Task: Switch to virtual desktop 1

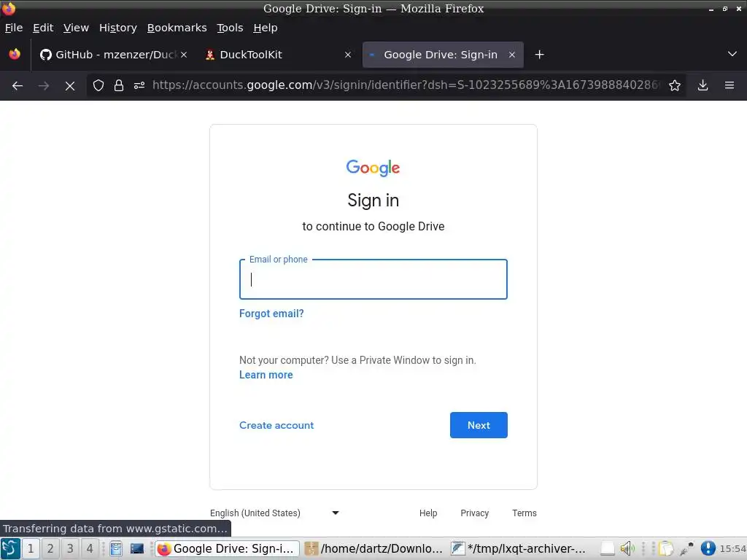Action: click(x=31, y=548)
